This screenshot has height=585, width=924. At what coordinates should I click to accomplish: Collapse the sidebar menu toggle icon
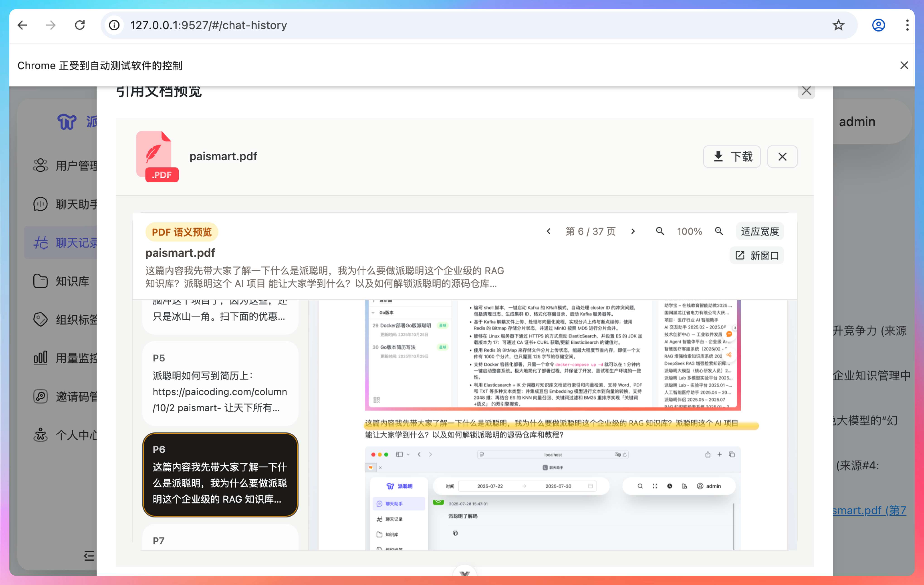(89, 556)
